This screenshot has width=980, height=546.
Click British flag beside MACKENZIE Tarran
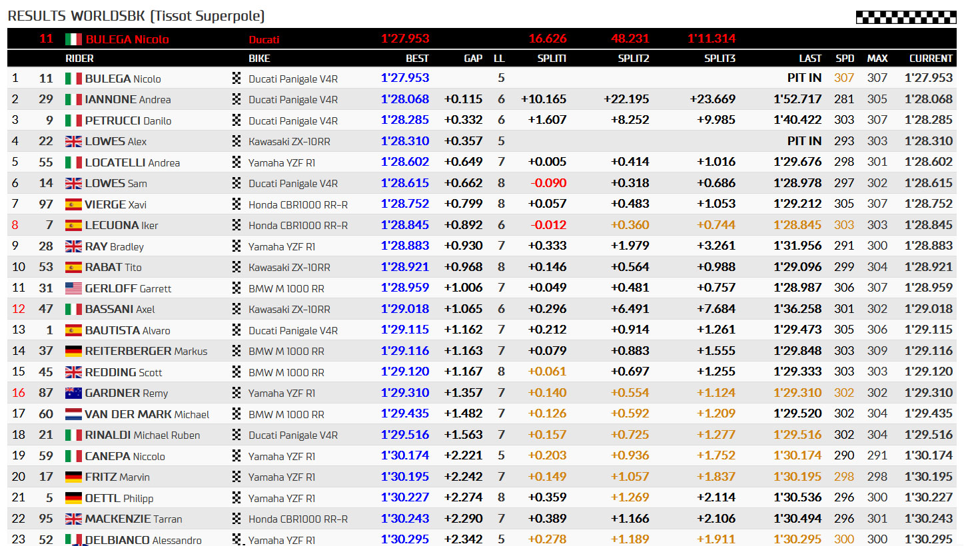point(73,519)
